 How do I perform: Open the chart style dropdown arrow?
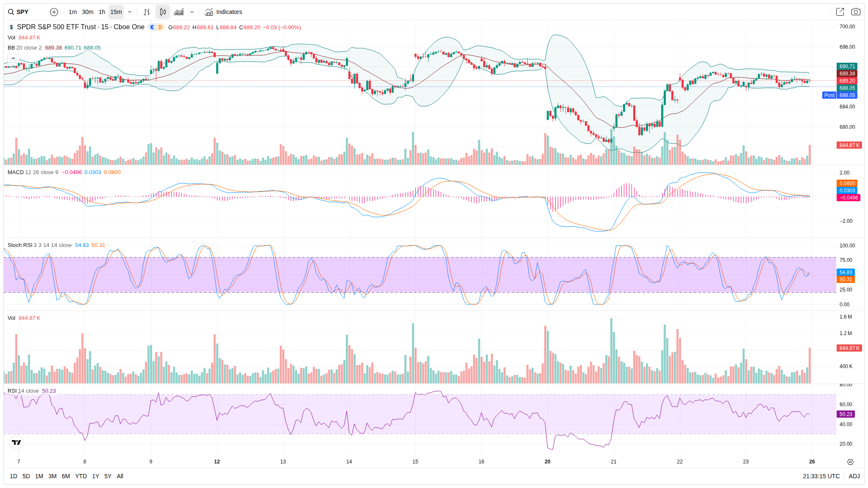click(x=192, y=12)
